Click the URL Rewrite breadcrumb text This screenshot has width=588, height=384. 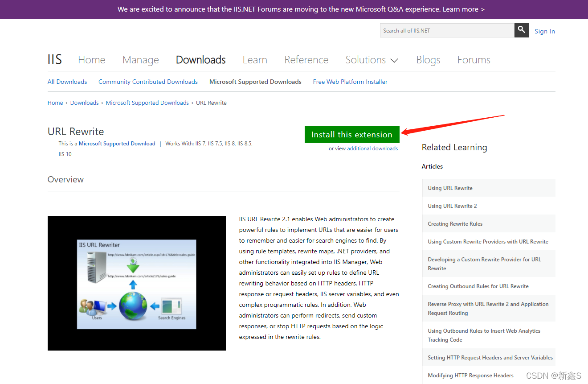(212, 103)
